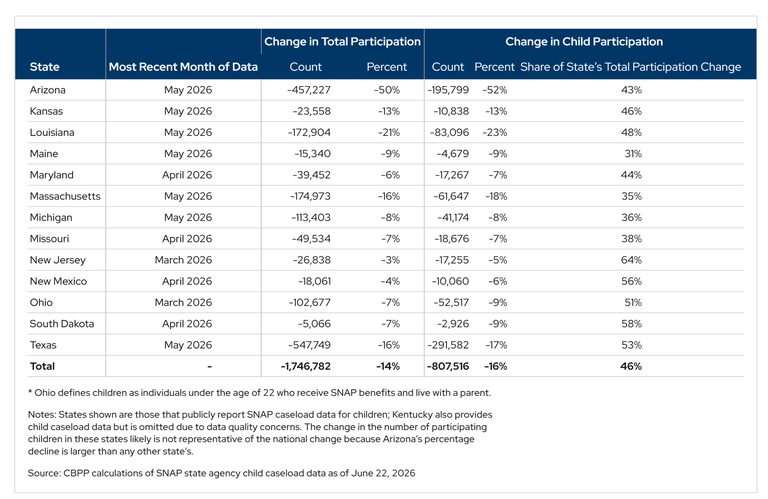Select the Most Recent Month of Data header
Image resolution: width=768 pixels, height=499 pixels.
point(183,67)
